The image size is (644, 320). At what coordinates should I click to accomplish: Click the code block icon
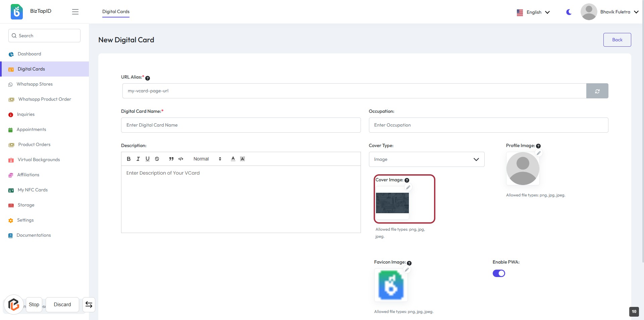pyautogui.click(x=181, y=159)
